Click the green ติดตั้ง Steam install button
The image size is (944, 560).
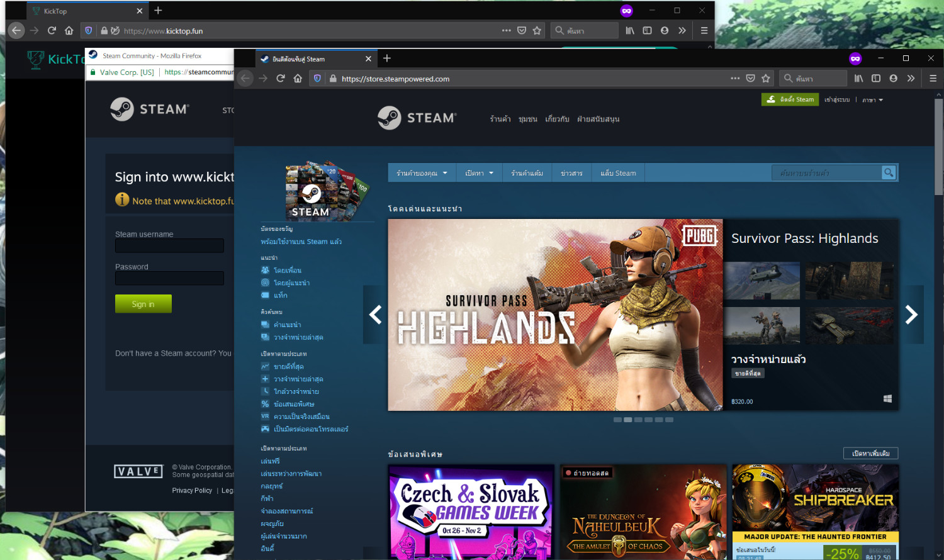coord(790,99)
